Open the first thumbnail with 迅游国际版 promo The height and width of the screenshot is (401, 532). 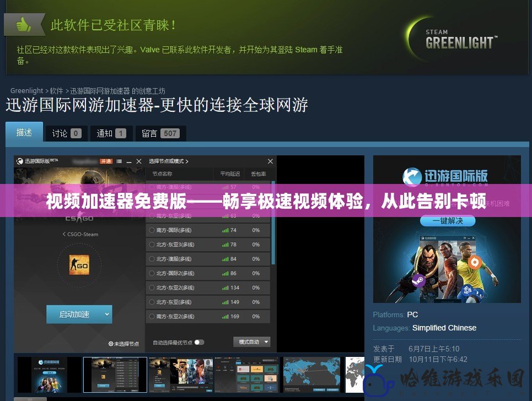click(x=50, y=375)
